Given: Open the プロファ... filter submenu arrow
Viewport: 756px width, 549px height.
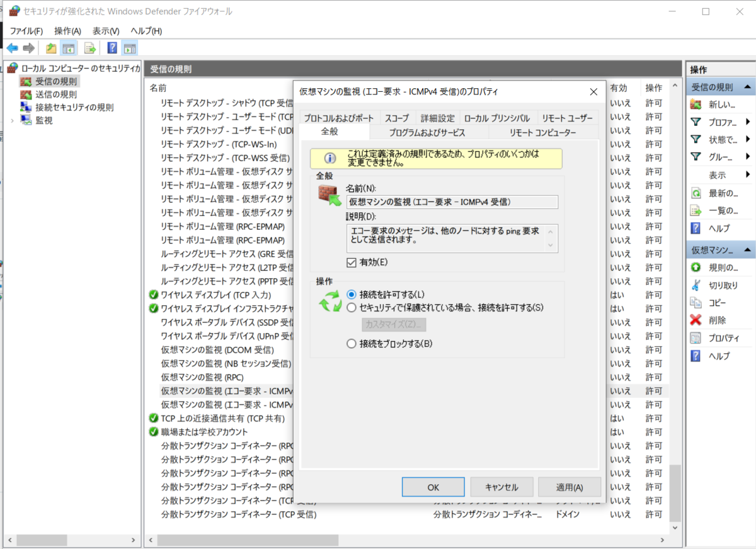Looking at the screenshot, I should click(748, 122).
